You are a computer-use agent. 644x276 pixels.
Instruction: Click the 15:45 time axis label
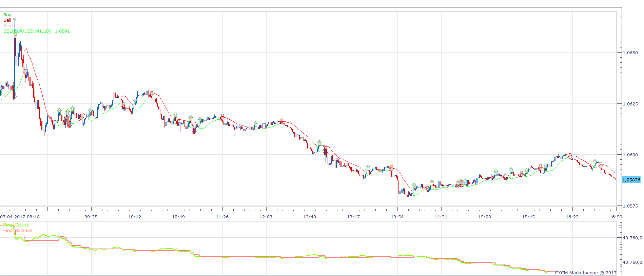click(528, 217)
